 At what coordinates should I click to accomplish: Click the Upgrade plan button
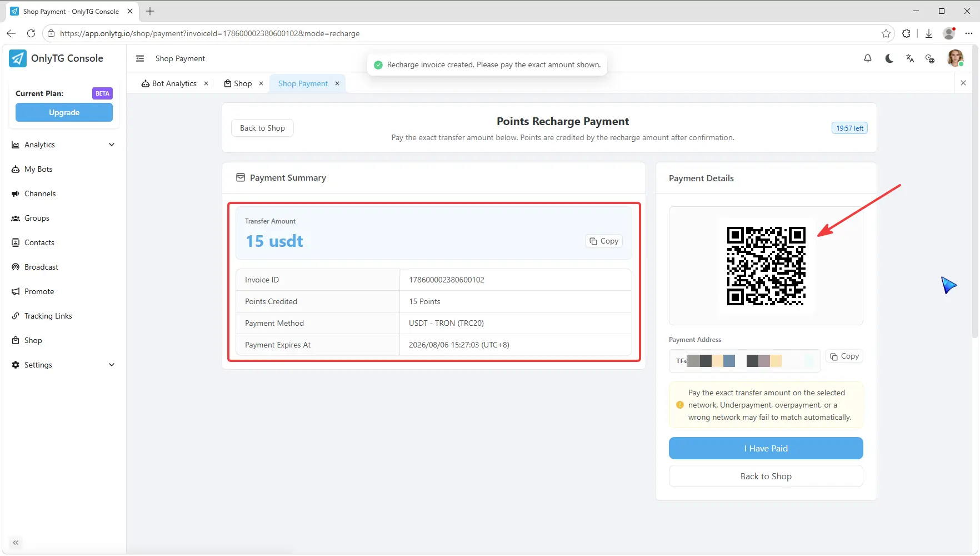(64, 112)
